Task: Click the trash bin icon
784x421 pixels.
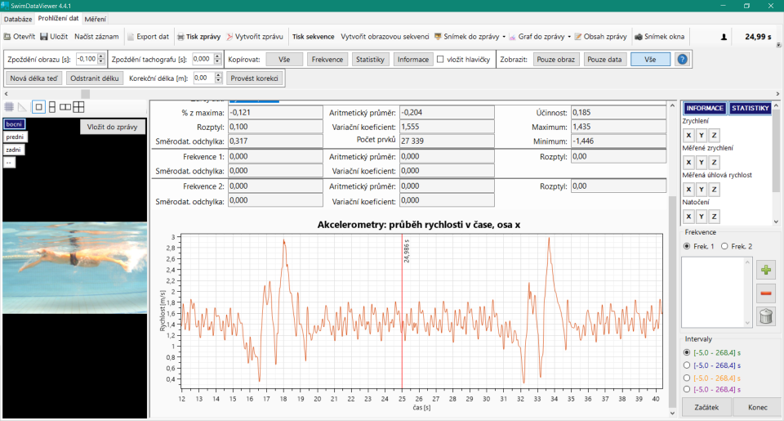Action: coord(766,317)
